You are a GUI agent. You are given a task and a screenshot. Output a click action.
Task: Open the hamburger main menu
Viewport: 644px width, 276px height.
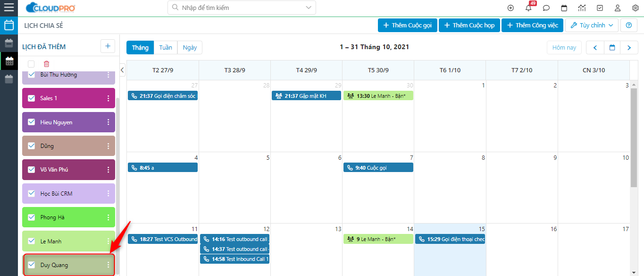click(9, 8)
